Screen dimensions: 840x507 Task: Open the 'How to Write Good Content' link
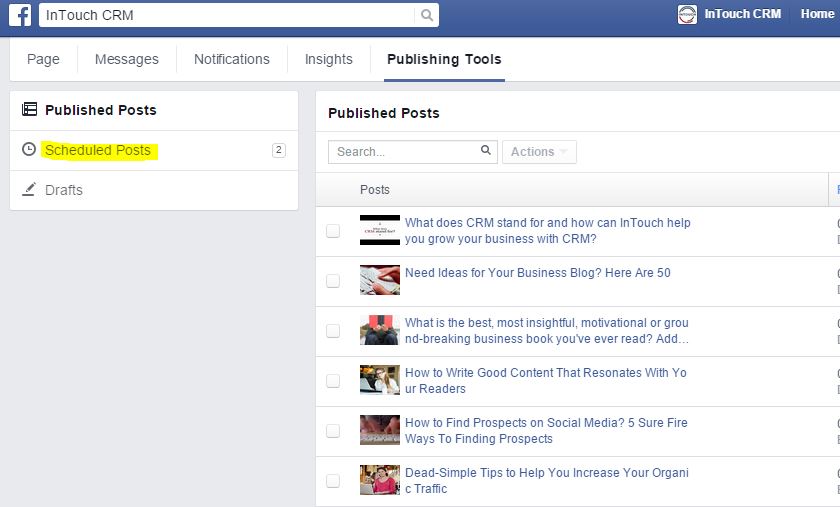(x=545, y=381)
